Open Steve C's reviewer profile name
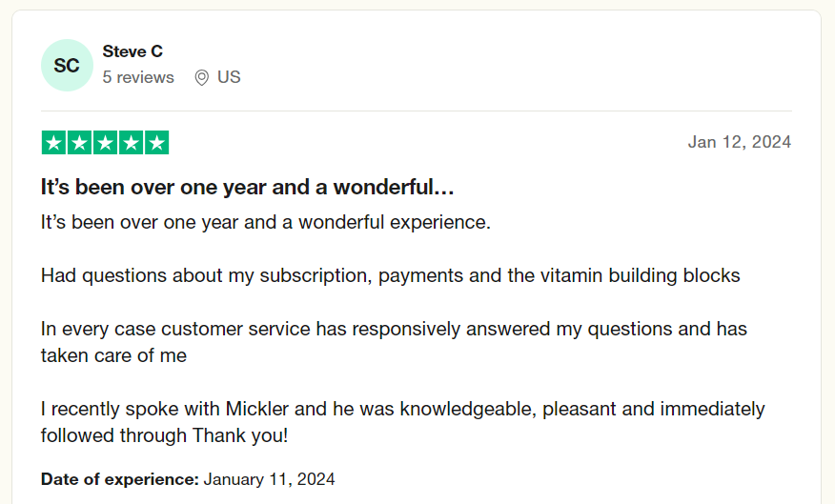Screen dimensions: 835x504 (x=132, y=51)
